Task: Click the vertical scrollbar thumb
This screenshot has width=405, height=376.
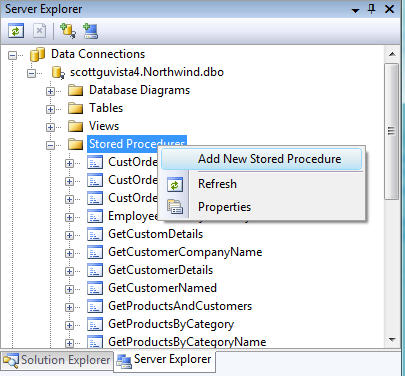Action: 392,131
